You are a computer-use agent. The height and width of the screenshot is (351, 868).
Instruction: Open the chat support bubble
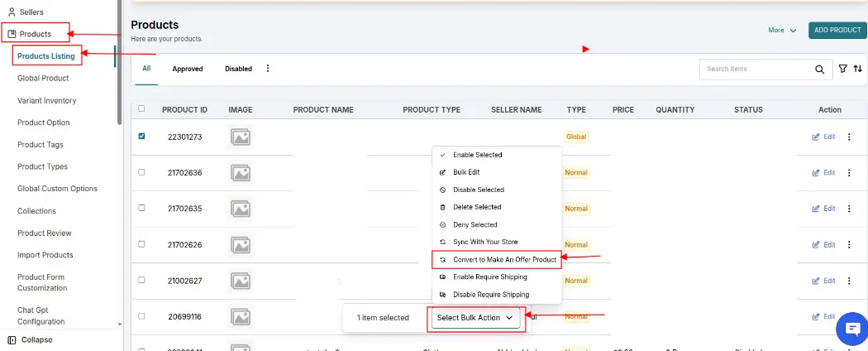(851, 329)
